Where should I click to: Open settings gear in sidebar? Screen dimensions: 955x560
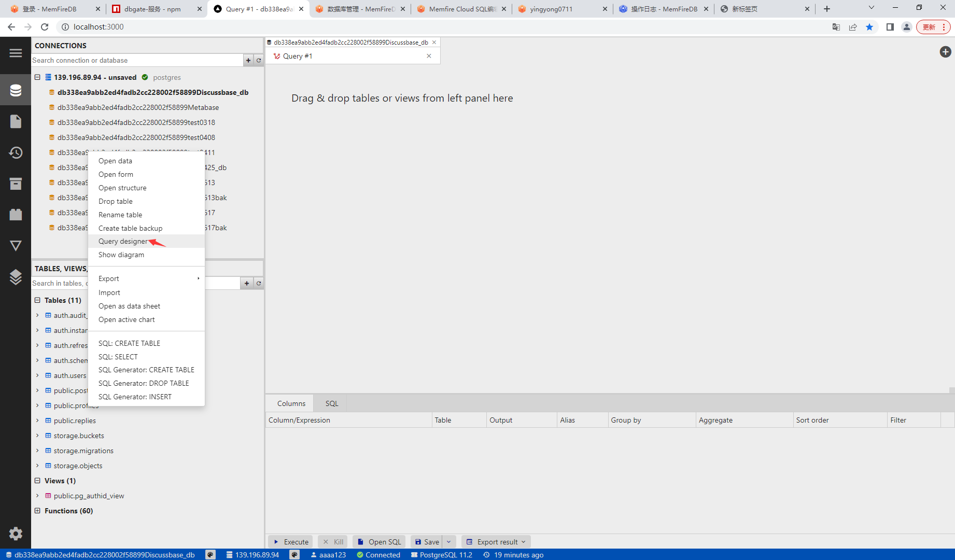(x=16, y=534)
